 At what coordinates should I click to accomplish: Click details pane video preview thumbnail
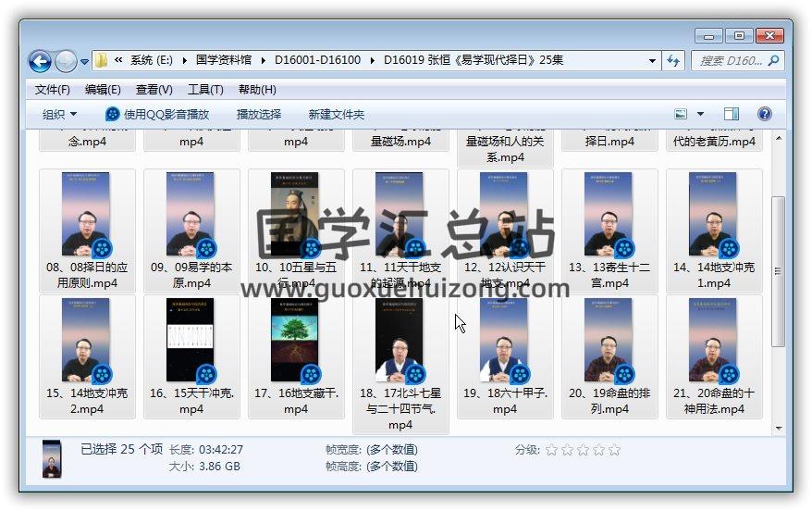(52, 458)
